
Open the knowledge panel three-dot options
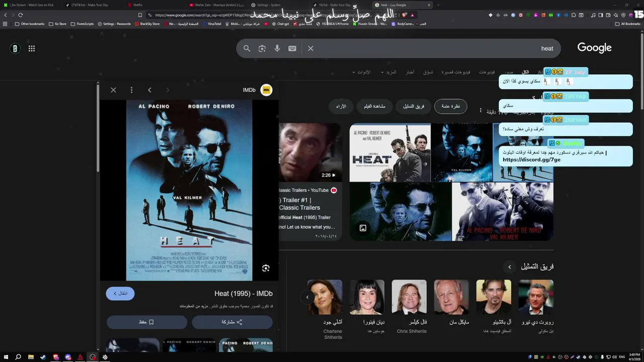[480, 110]
